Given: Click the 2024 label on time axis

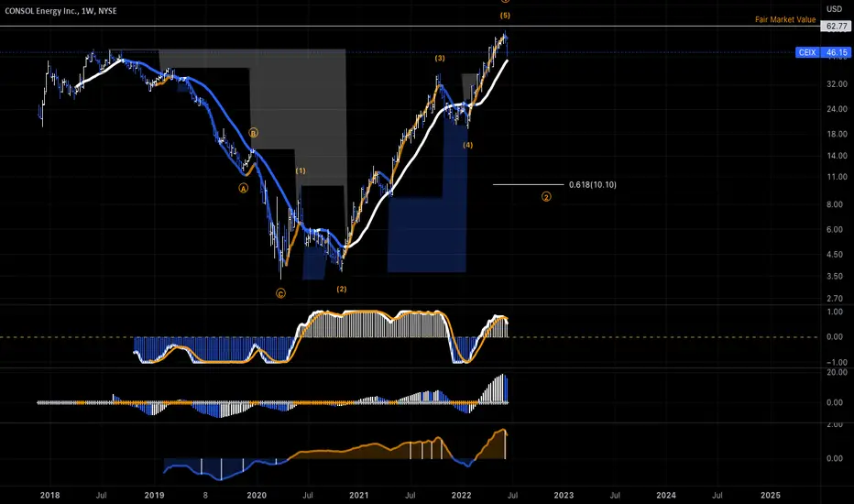Looking at the screenshot, I should (666, 495).
